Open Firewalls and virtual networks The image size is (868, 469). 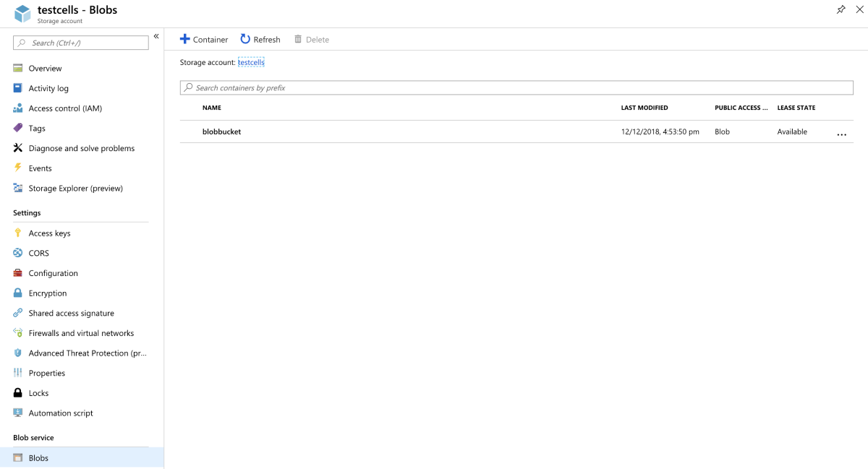[x=82, y=333]
